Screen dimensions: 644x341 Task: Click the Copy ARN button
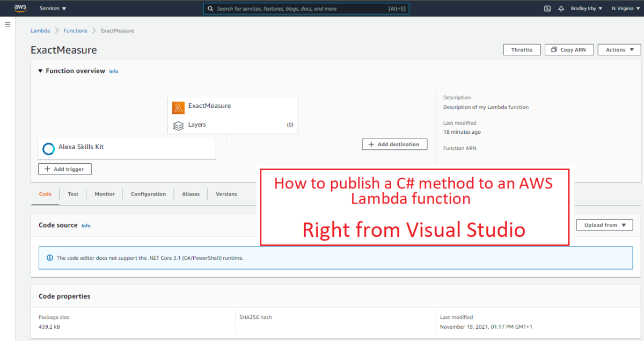click(569, 49)
